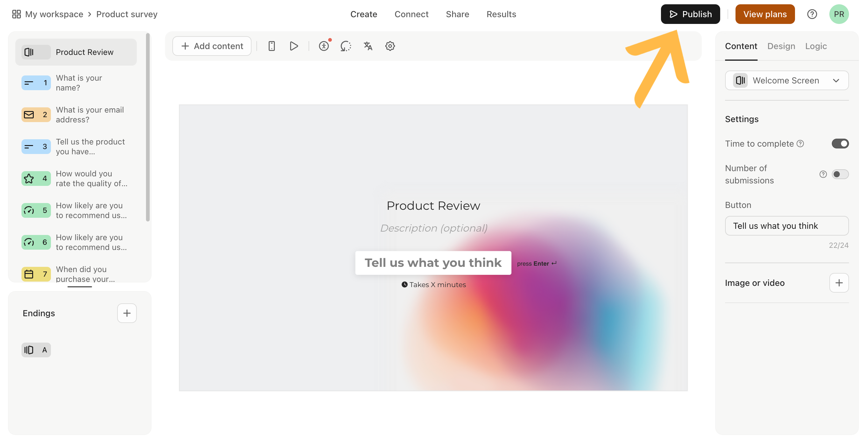Image resolution: width=868 pixels, height=438 pixels.
Task: Open the form settings gear icon
Action: click(390, 46)
